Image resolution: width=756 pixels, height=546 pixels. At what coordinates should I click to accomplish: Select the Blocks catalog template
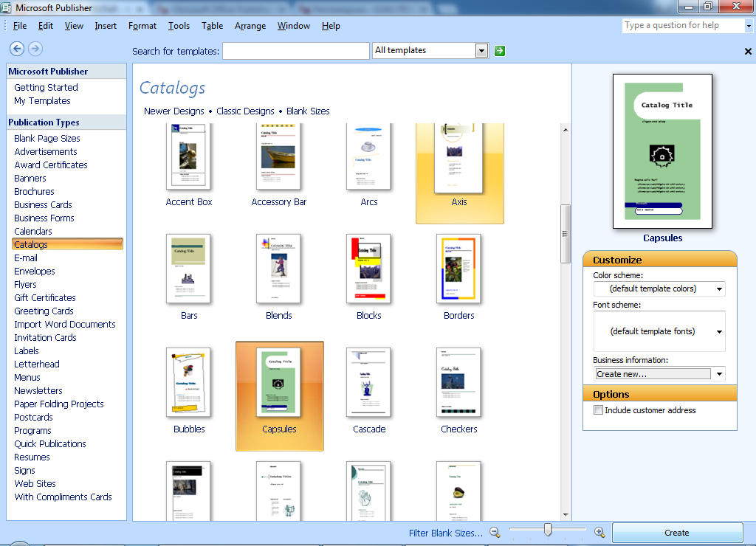click(369, 277)
